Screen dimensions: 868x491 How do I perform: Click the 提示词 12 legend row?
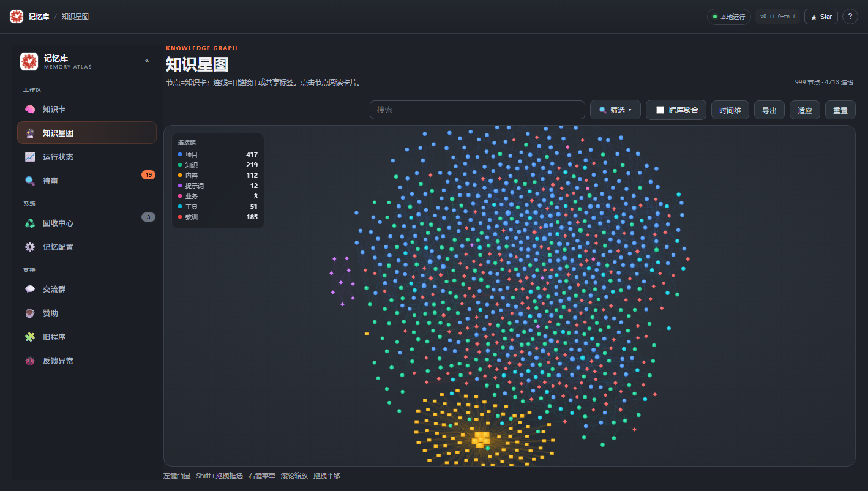(218, 186)
